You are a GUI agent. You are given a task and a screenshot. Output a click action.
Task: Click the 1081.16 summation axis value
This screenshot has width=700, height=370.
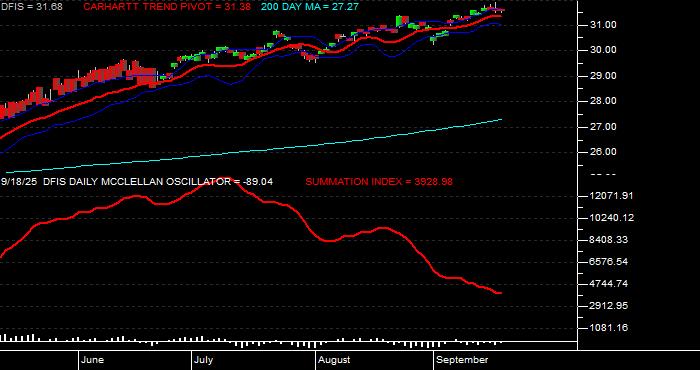608,328
